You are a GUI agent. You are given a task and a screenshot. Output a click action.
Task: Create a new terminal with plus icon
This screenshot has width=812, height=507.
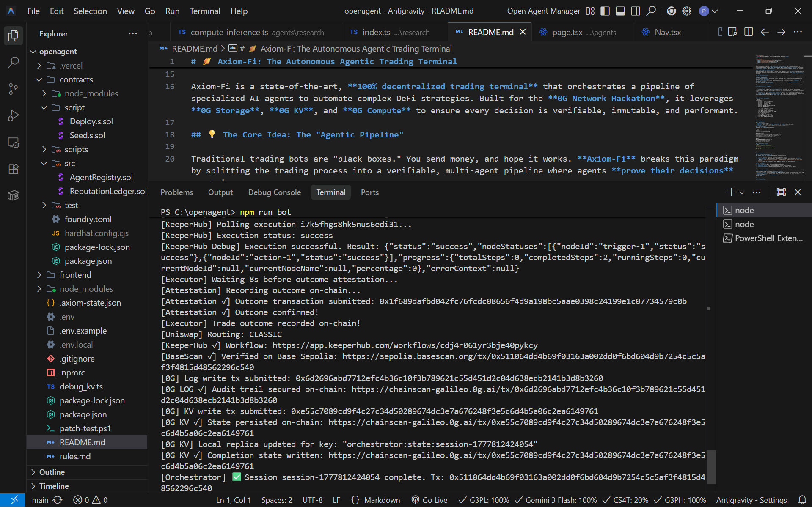[x=731, y=192]
